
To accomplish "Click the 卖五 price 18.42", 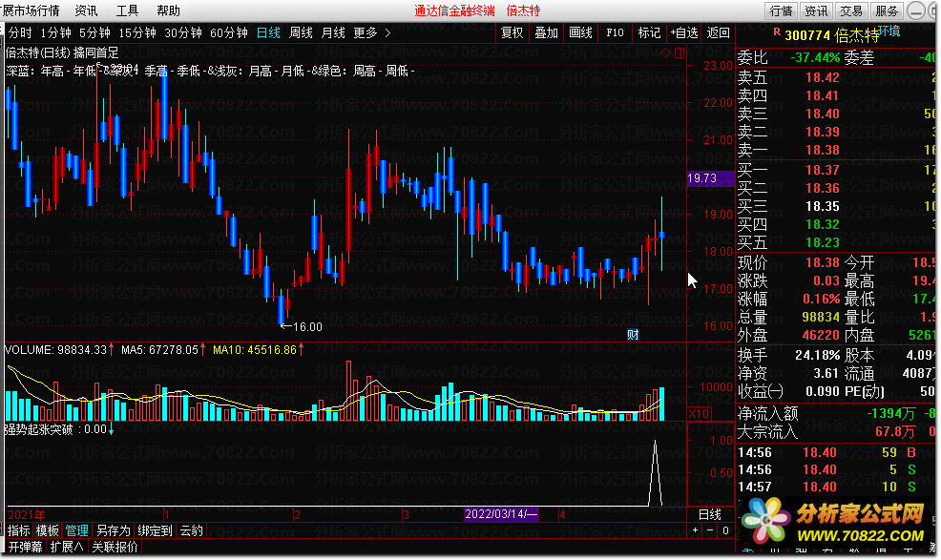I will (822, 77).
